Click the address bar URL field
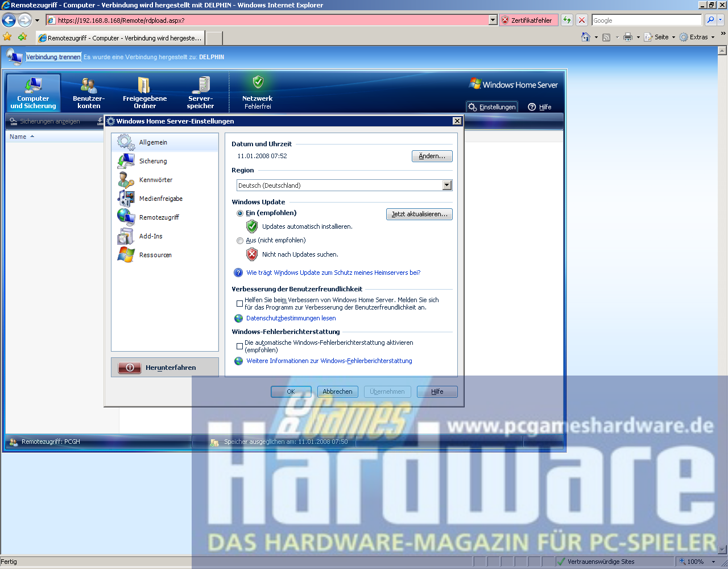Image resolution: width=728 pixels, height=569 pixels. (x=267, y=20)
